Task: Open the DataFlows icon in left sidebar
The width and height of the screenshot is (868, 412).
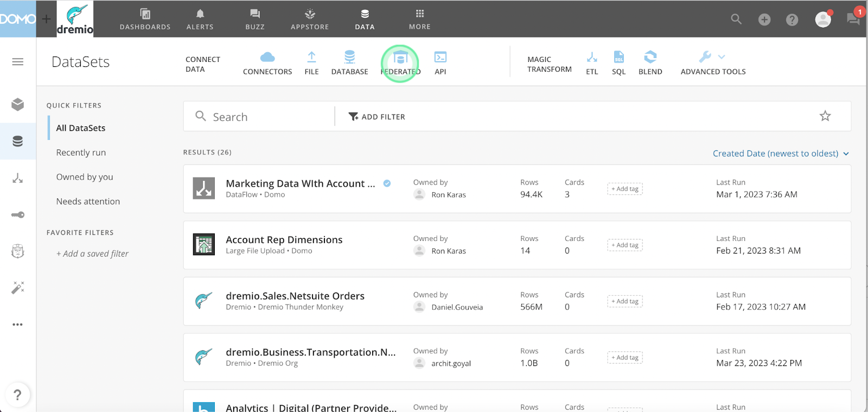Action: tap(18, 178)
